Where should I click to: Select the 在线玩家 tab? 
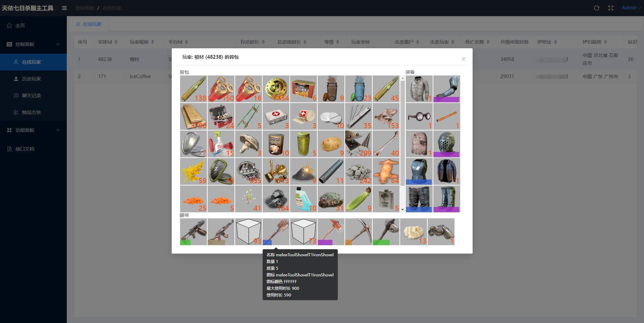[89, 24]
